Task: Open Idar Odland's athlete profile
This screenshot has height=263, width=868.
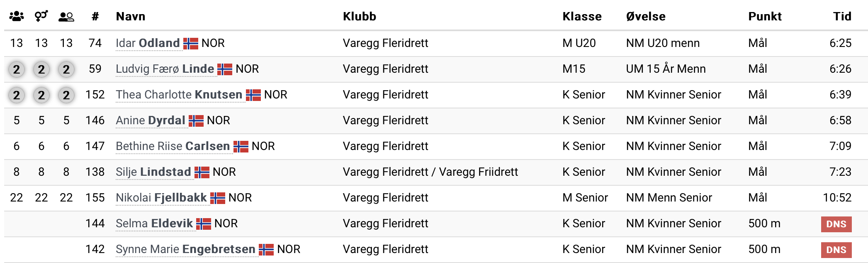Action: [148, 43]
